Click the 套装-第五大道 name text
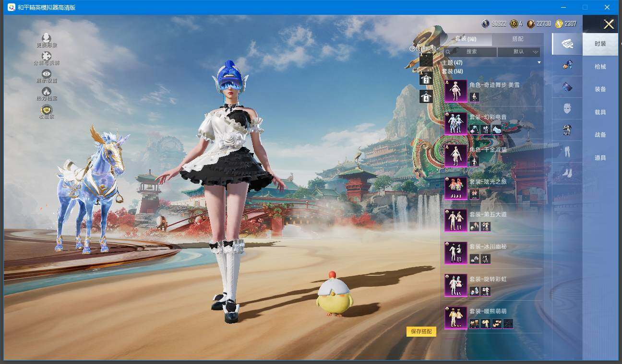 click(x=488, y=214)
